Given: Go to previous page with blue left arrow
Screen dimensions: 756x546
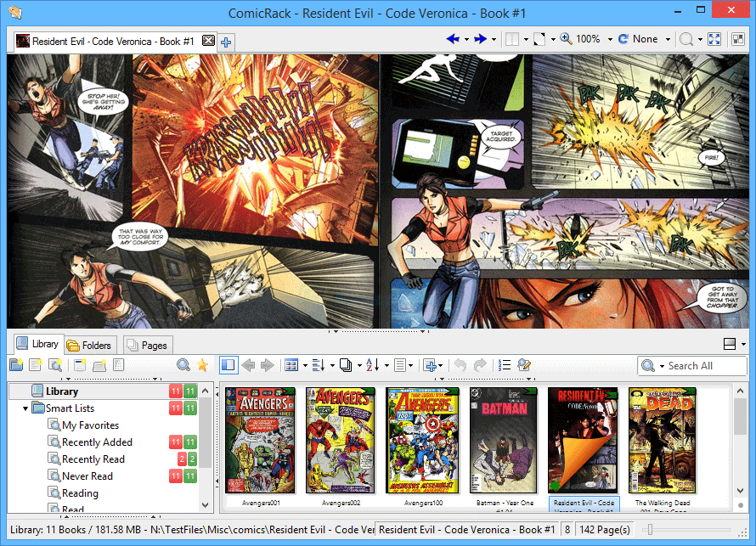Looking at the screenshot, I should [x=452, y=39].
